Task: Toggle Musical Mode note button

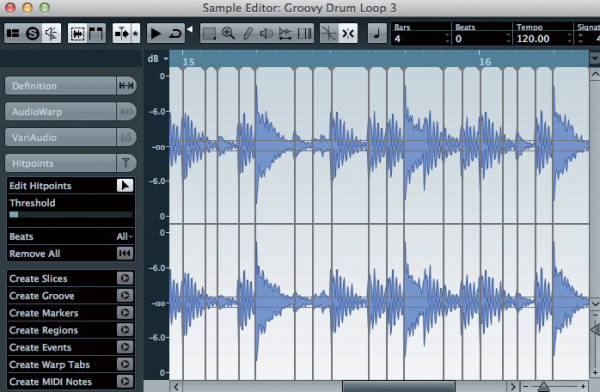Action: [377, 33]
